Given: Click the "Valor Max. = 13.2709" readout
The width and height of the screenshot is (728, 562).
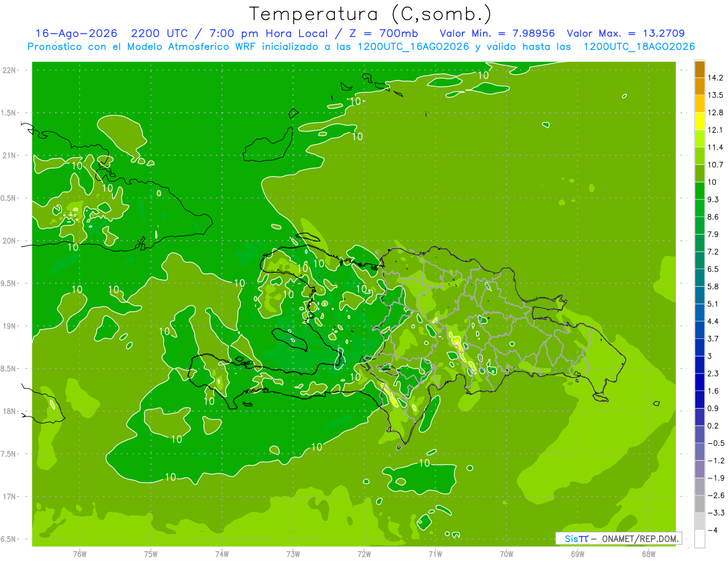Looking at the screenshot, I should pos(625,34).
